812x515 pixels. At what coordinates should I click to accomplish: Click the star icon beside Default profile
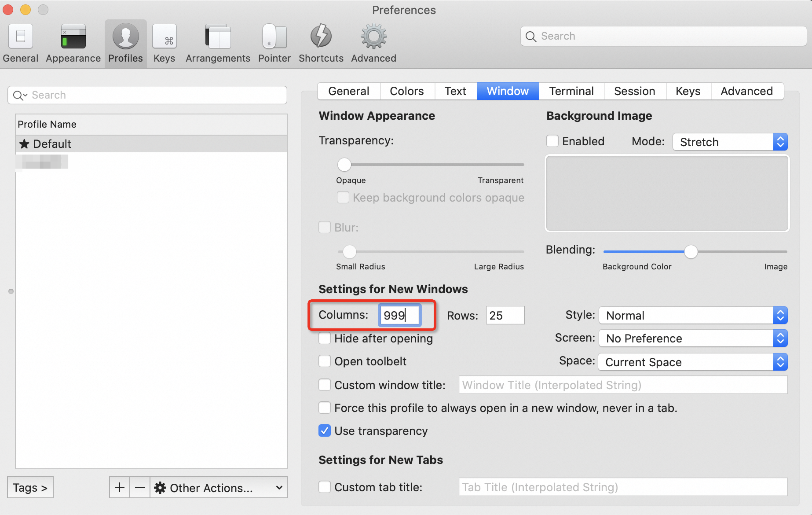coord(24,144)
